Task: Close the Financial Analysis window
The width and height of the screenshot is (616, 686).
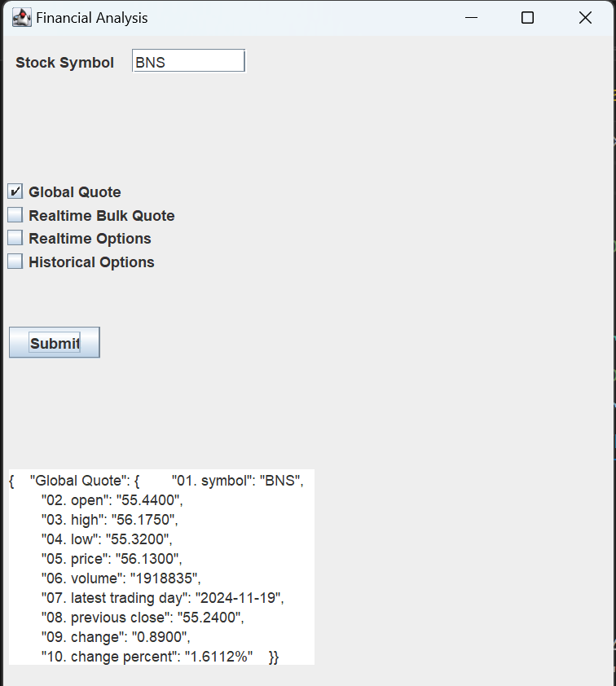Action: coord(584,17)
